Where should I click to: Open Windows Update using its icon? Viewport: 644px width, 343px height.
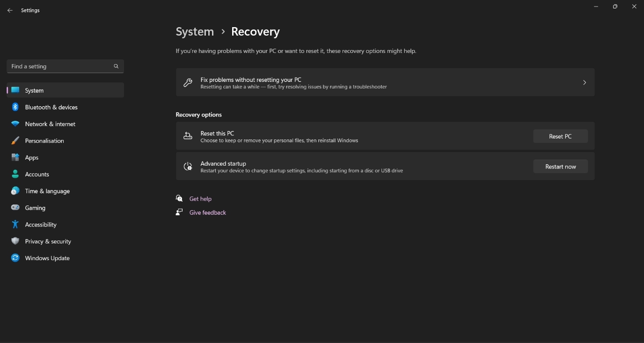tap(15, 258)
